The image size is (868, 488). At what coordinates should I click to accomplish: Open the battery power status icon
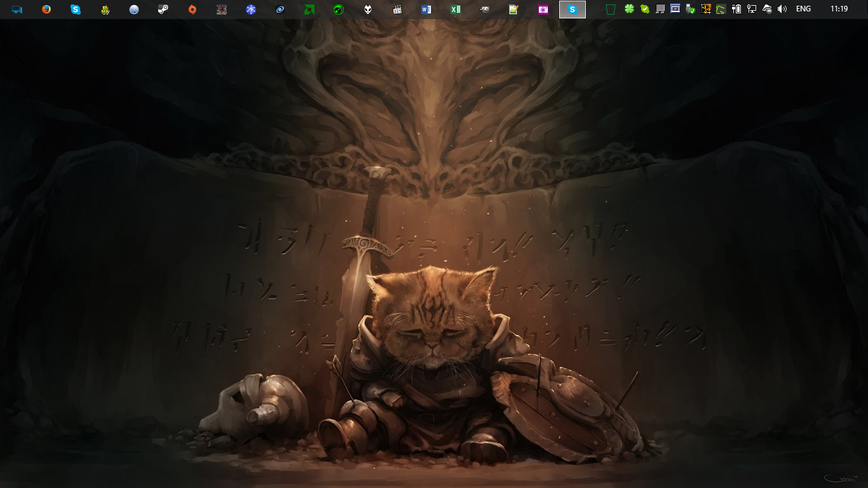[736, 9]
